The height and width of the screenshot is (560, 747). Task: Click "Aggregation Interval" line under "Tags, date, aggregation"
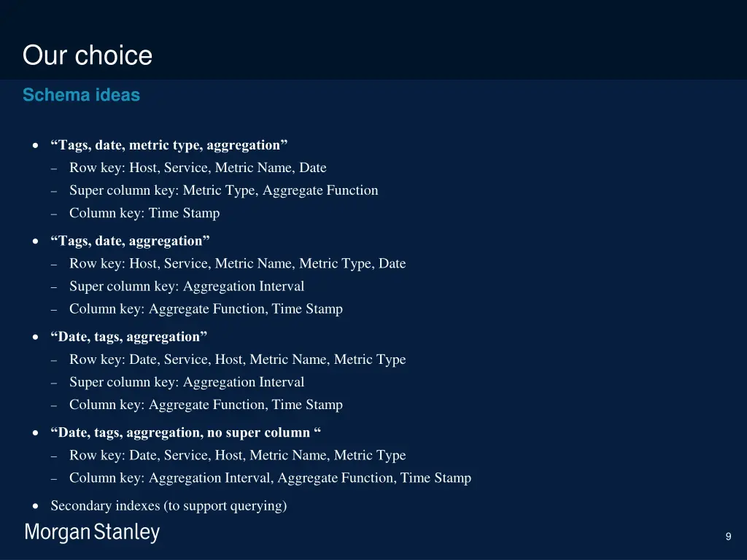point(187,286)
